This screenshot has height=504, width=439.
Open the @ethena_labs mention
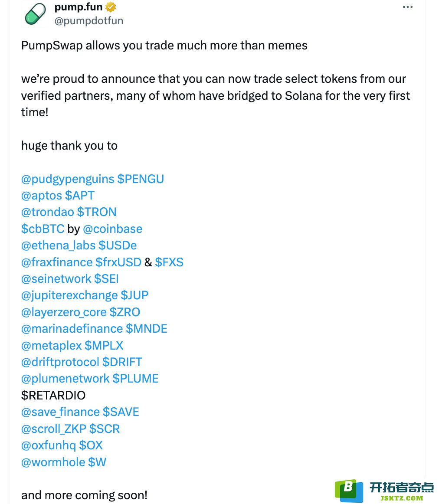coord(59,245)
